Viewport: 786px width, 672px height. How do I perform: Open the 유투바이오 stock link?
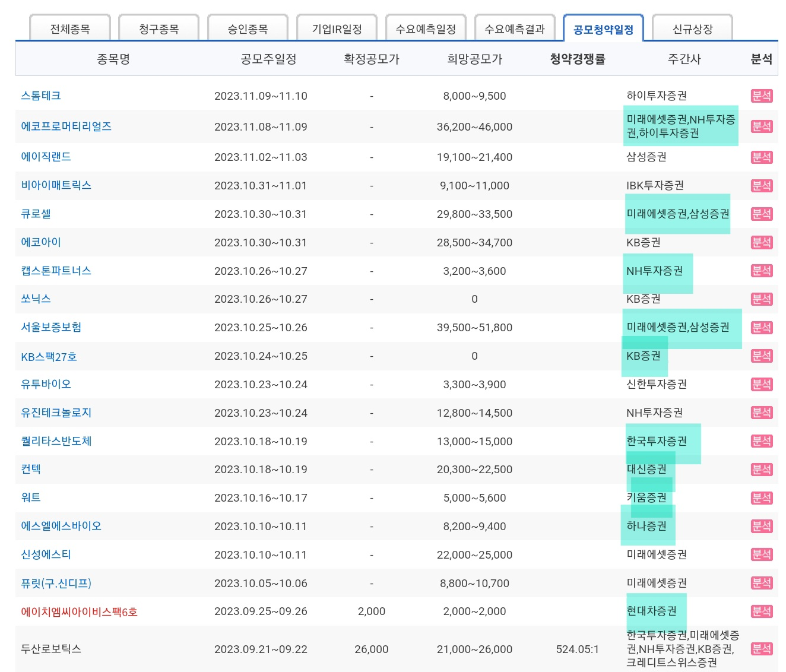click(46, 384)
